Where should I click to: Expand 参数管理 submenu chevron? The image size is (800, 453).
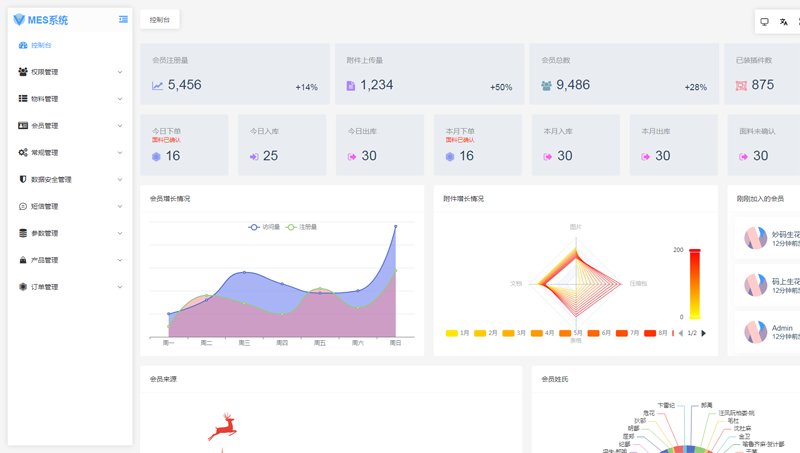[120, 233]
